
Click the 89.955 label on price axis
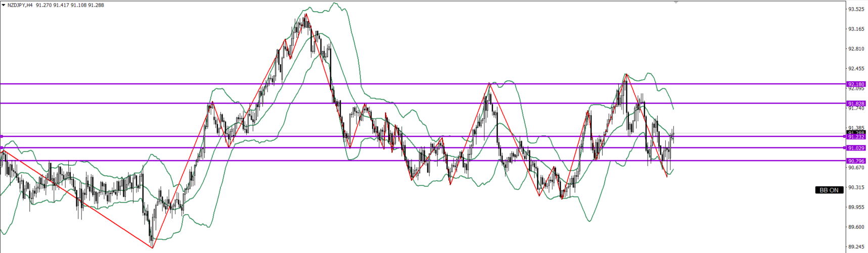click(856, 207)
